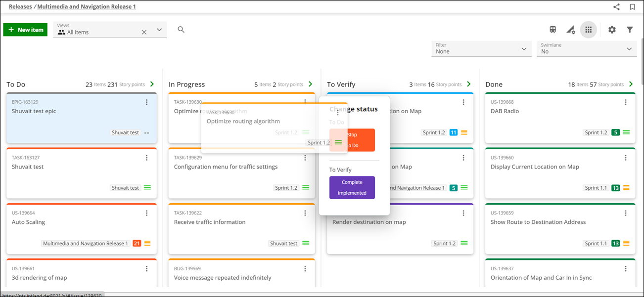Viewport: 644px width, 297px height.
Task: Choose Complete Implemented status option
Action: tap(352, 188)
